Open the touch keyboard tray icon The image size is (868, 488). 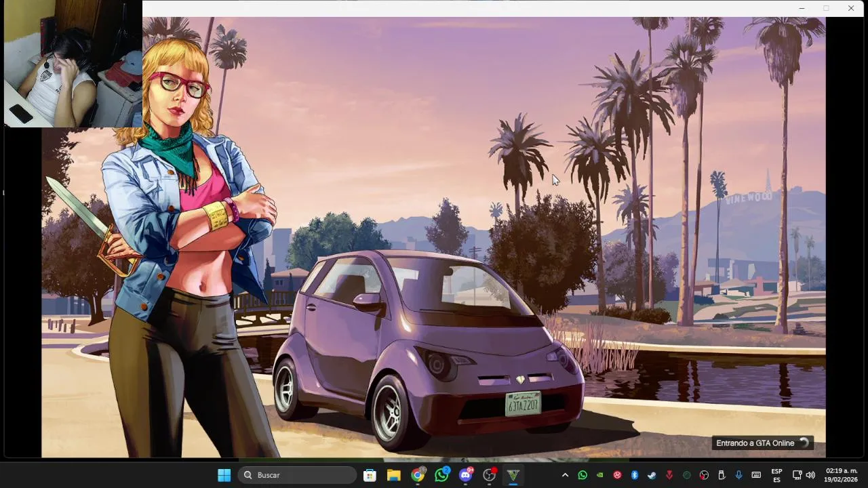click(x=756, y=475)
